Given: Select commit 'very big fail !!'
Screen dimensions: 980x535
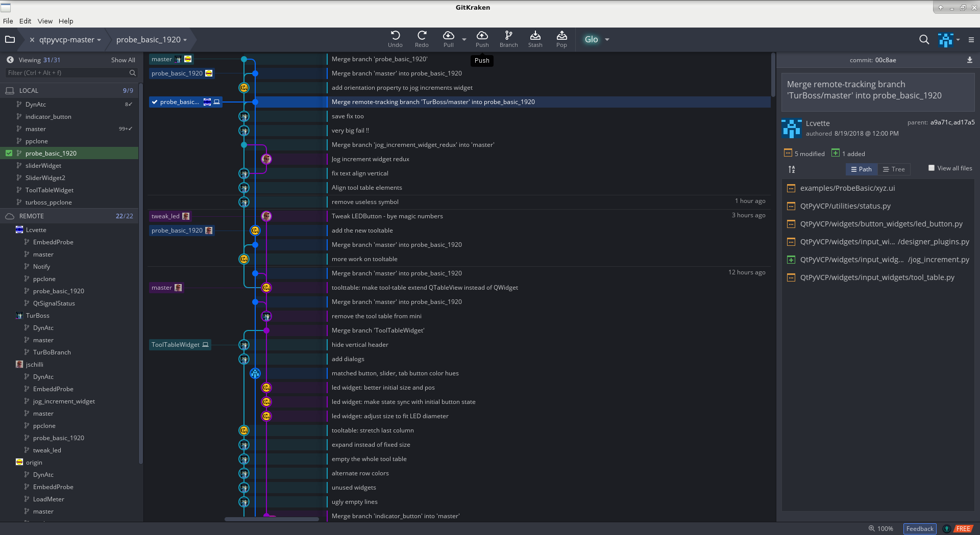Looking at the screenshot, I should (x=350, y=131).
